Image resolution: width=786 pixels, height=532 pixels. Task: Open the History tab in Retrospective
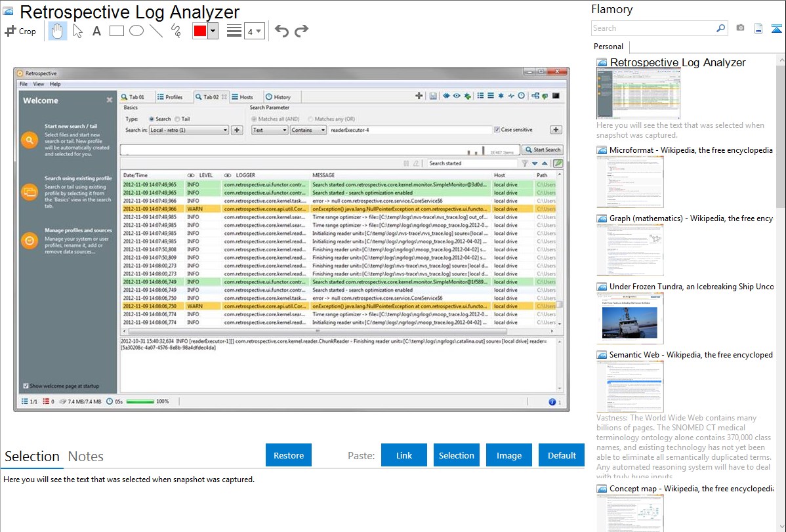278,97
